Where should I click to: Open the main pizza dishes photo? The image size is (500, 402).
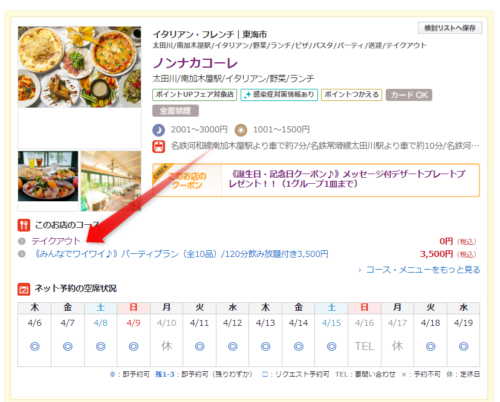(79, 67)
